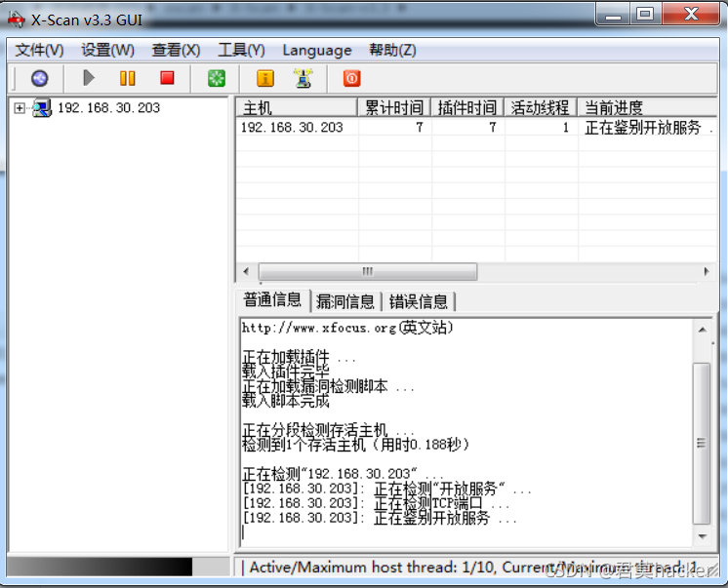Image resolution: width=728 pixels, height=588 pixels.
Task: Open the 工具(Y) menu
Action: pos(241,50)
